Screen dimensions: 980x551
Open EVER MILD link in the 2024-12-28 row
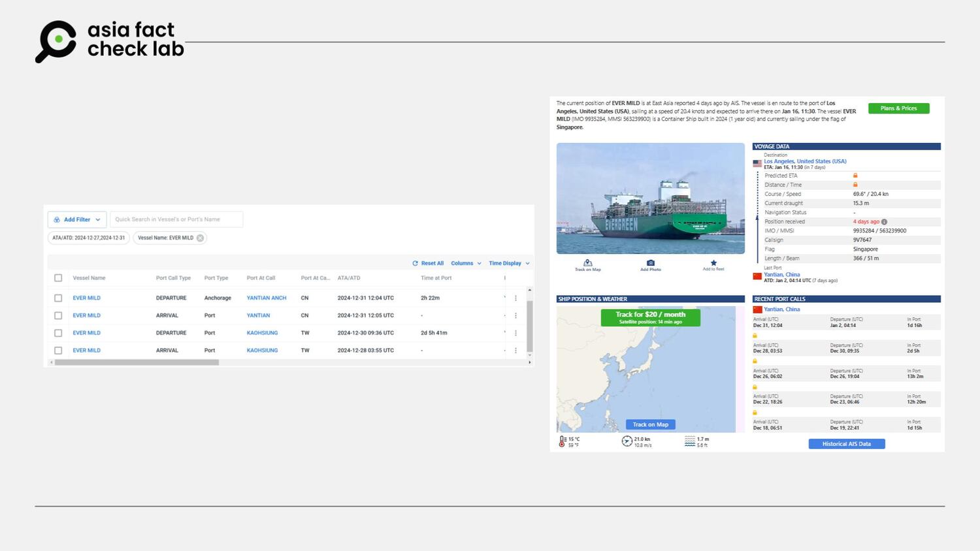point(86,351)
